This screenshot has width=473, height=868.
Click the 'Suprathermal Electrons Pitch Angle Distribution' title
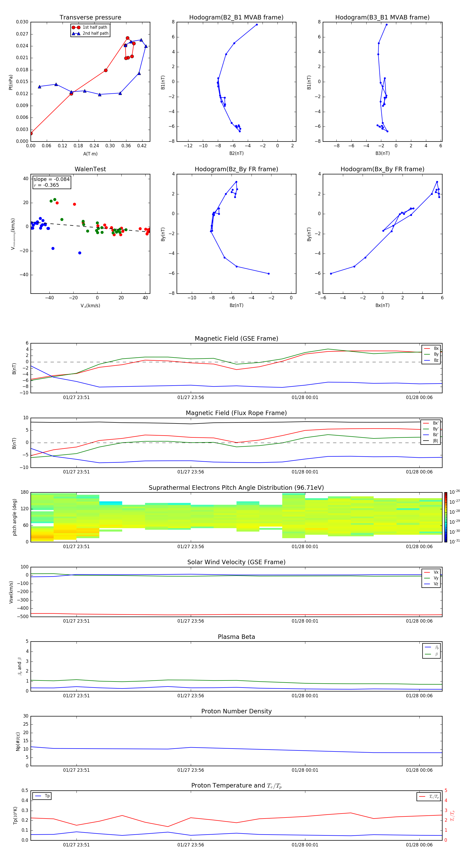[236, 488]
